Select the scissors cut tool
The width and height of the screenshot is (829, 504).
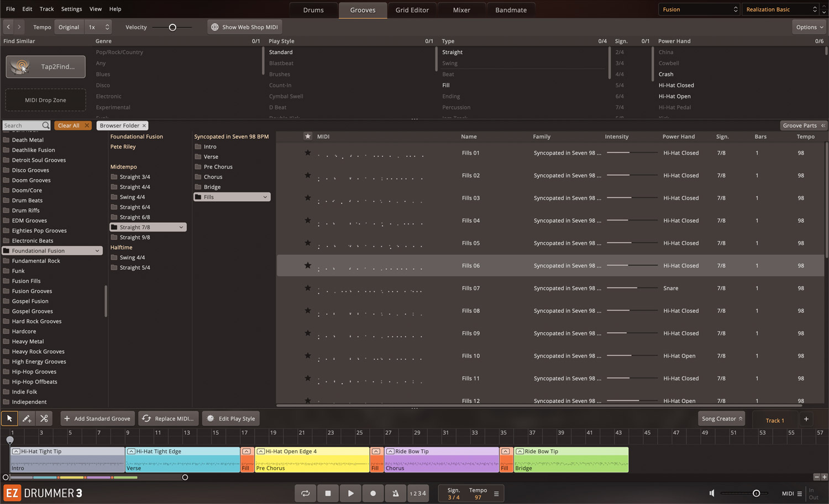click(44, 419)
